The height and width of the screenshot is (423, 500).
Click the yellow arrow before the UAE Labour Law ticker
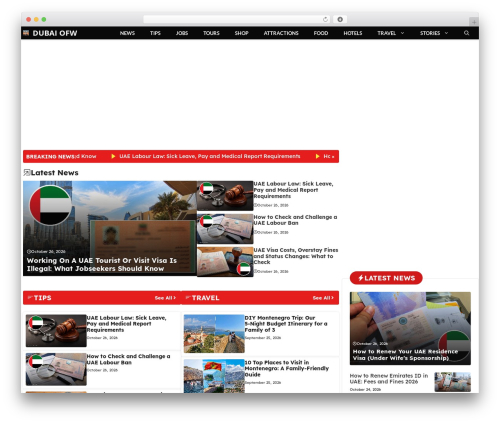[113, 156]
